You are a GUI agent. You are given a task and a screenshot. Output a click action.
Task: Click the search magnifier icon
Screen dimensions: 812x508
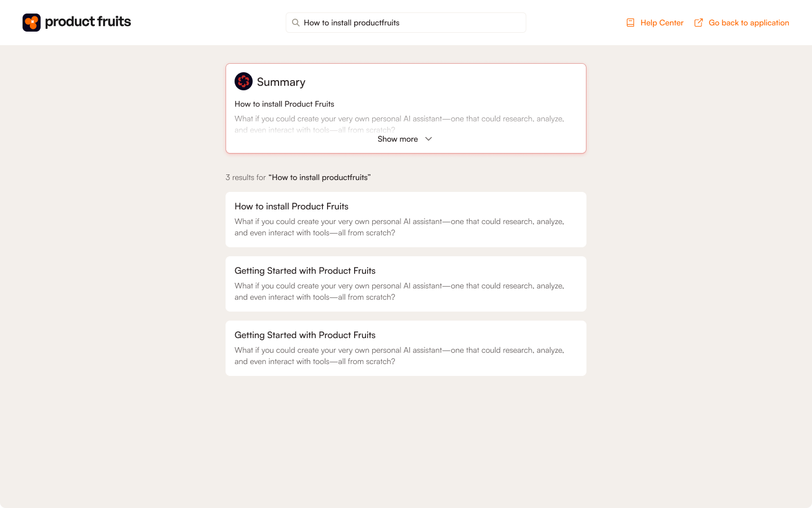click(295, 23)
